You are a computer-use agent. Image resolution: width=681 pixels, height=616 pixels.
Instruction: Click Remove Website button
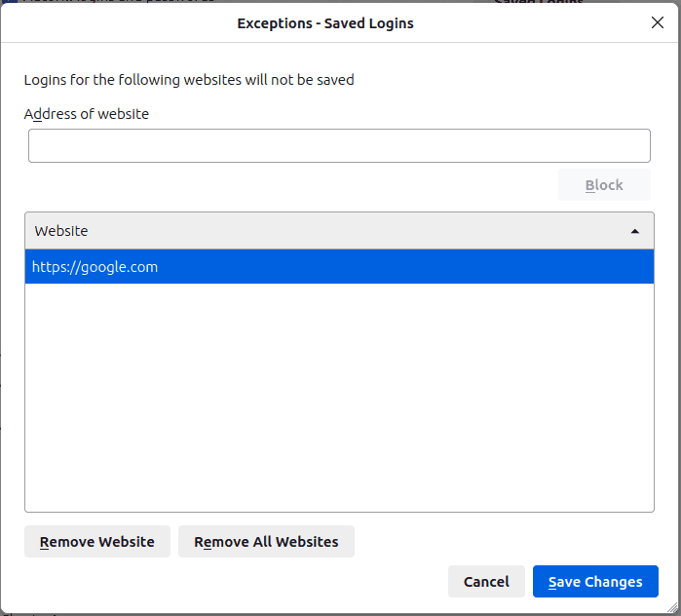[x=97, y=542]
